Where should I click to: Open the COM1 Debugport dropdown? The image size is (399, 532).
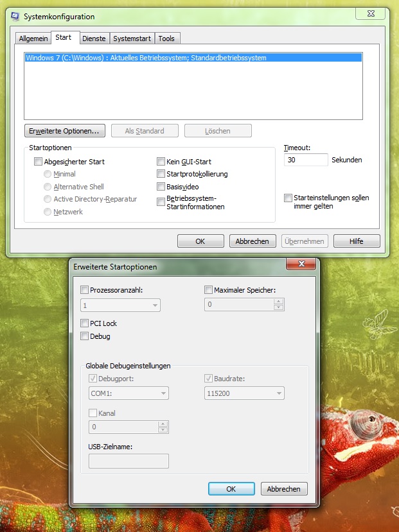(129, 393)
